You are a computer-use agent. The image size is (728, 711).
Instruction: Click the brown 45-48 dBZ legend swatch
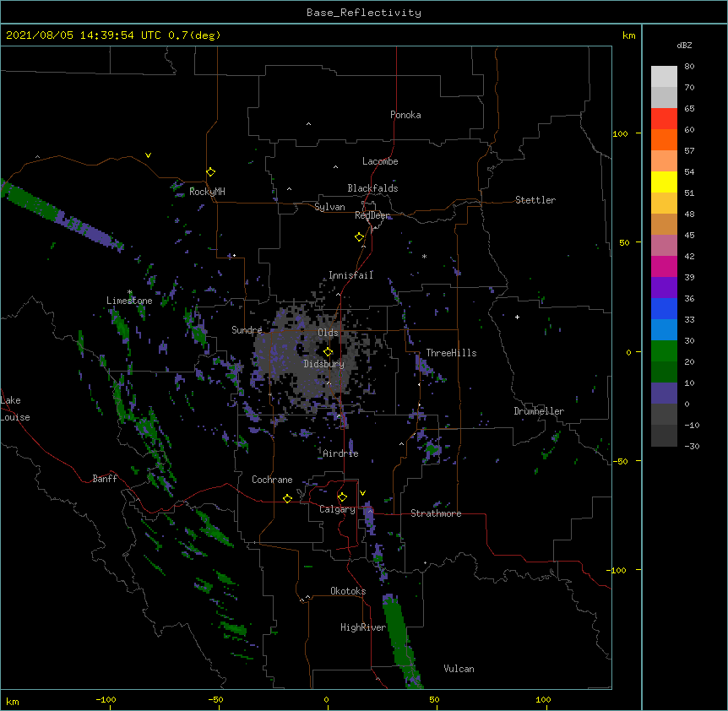pyautogui.click(x=664, y=224)
